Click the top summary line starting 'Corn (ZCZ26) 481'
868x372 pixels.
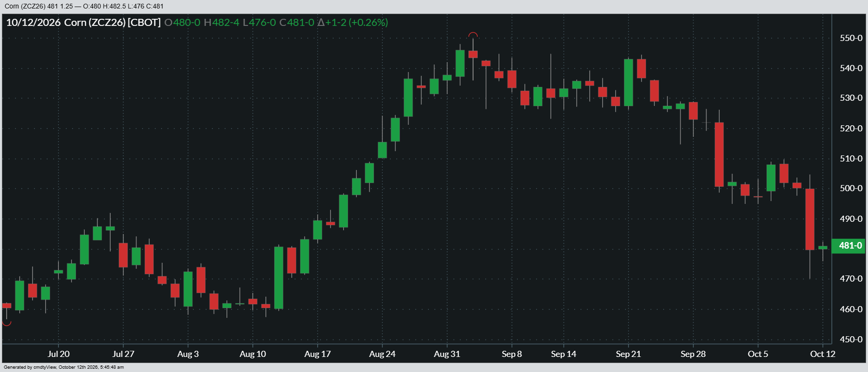pos(84,6)
